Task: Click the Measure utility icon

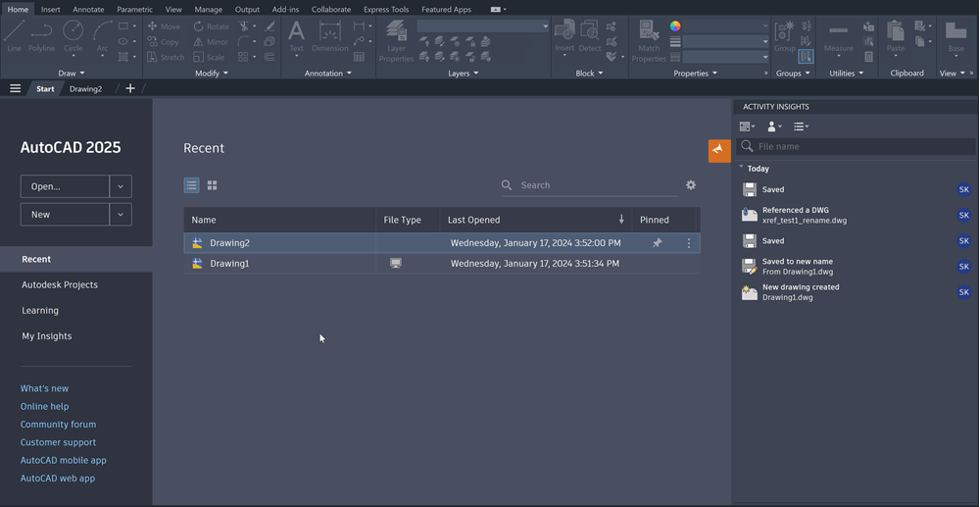Action: [x=839, y=37]
